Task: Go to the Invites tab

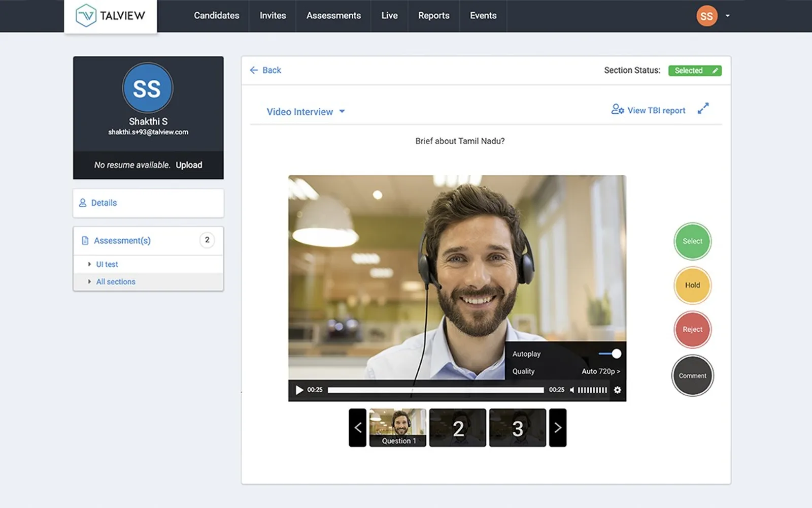Action: pos(273,16)
